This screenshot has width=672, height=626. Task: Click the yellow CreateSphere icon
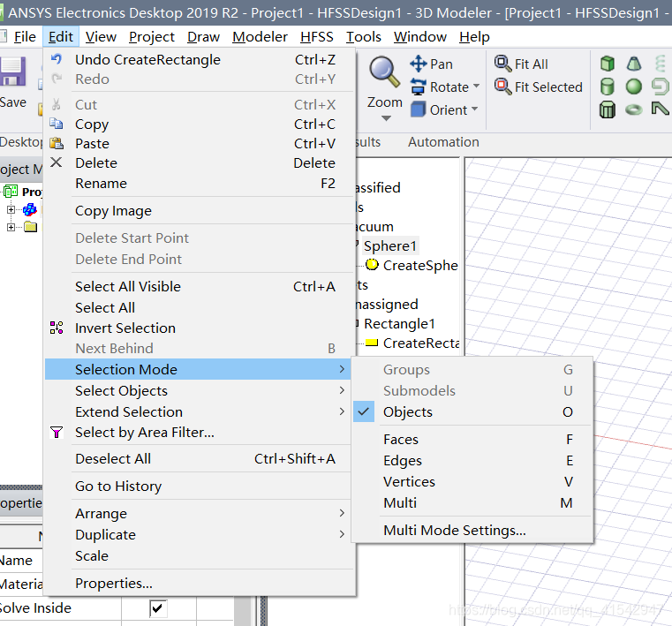[372, 265]
